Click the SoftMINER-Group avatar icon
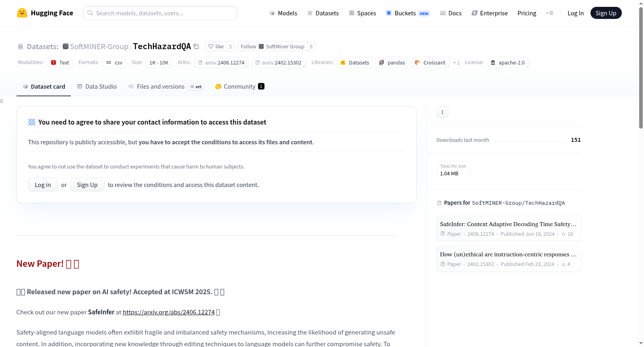The height and width of the screenshot is (347, 644). click(x=66, y=46)
